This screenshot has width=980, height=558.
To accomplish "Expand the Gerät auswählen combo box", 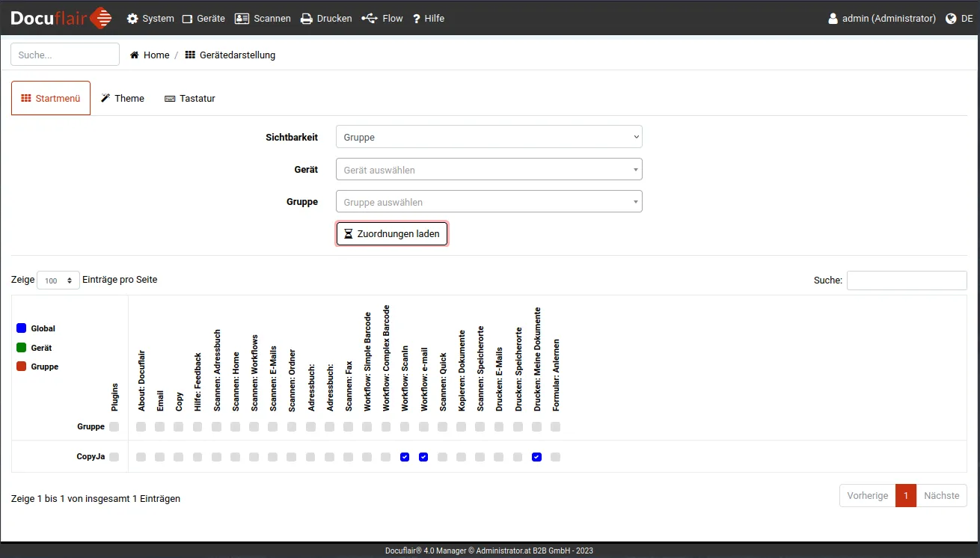I will point(489,170).
